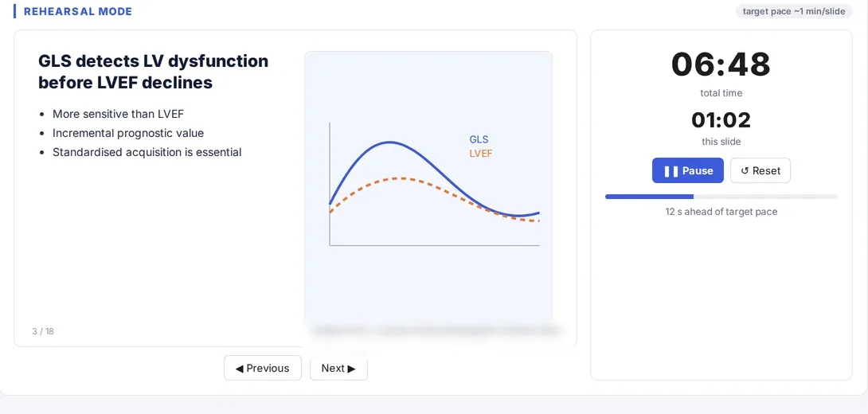
Task: Click bullet 'More sensitive than LVEF'
Action: [118, 114]
